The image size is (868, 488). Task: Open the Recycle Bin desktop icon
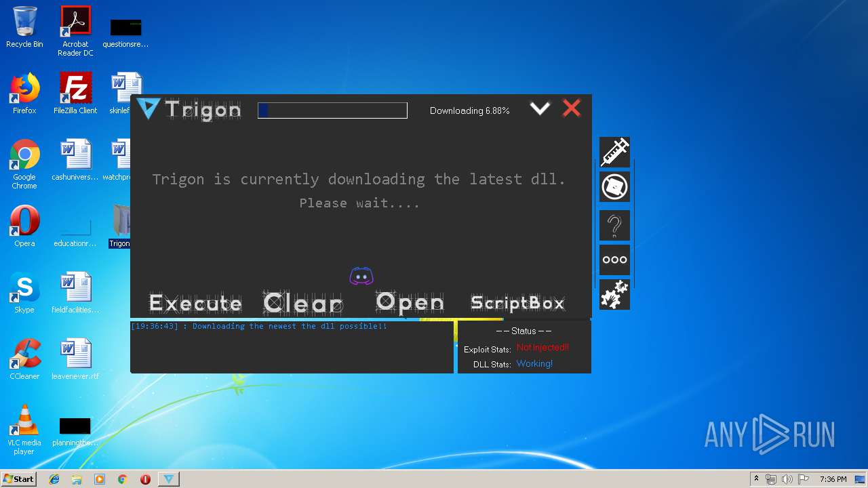click(24, 28)
